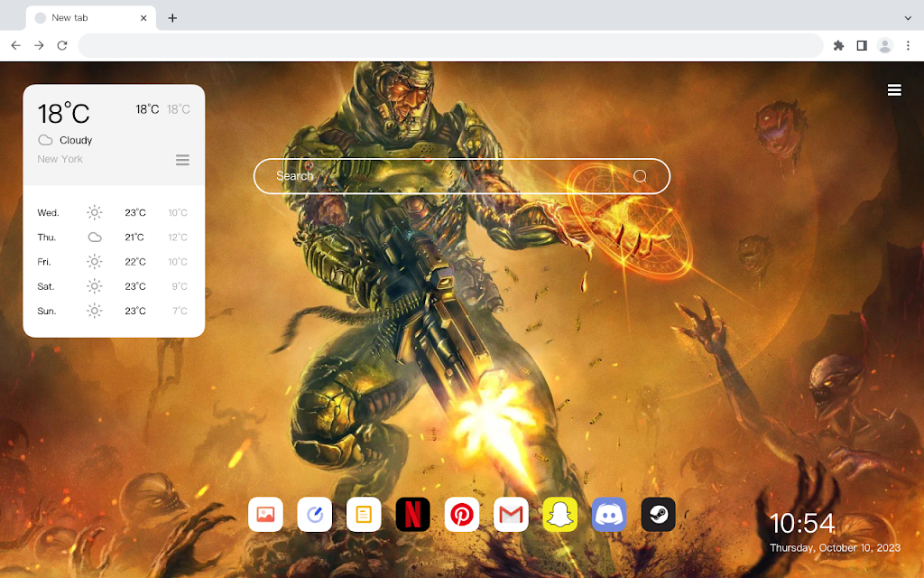Open the Gmail shortcut
The height and width of the screenshot is (578, 924).
(511, 514)
